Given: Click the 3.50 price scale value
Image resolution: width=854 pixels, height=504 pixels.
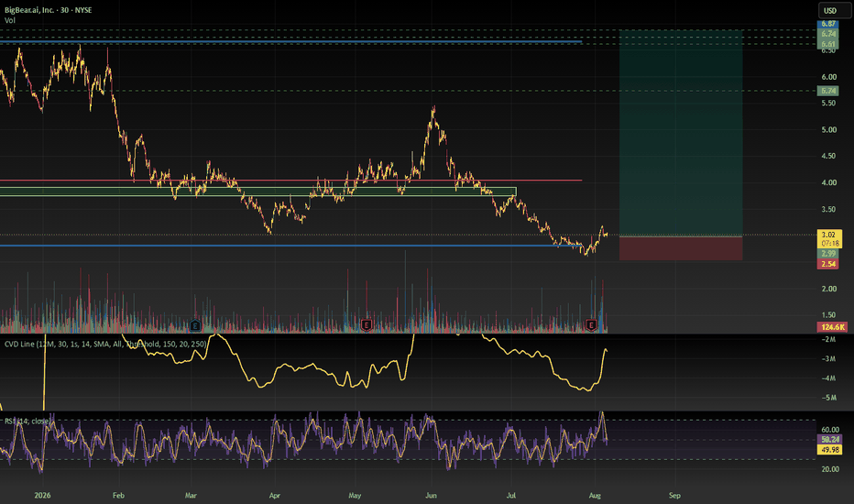Looking at the screenshot, I should tap(829, 209).
